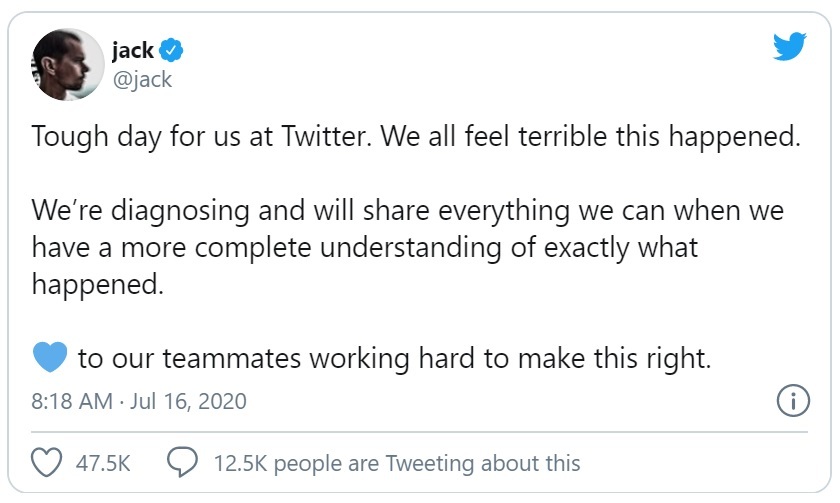Click the display name 'jack'
The height and width of the screenshot is (503, 840).
[132, 50]
